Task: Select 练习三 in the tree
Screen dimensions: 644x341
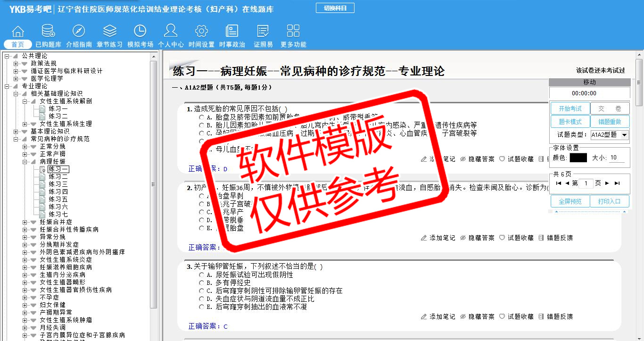Action: click(58, 184)
